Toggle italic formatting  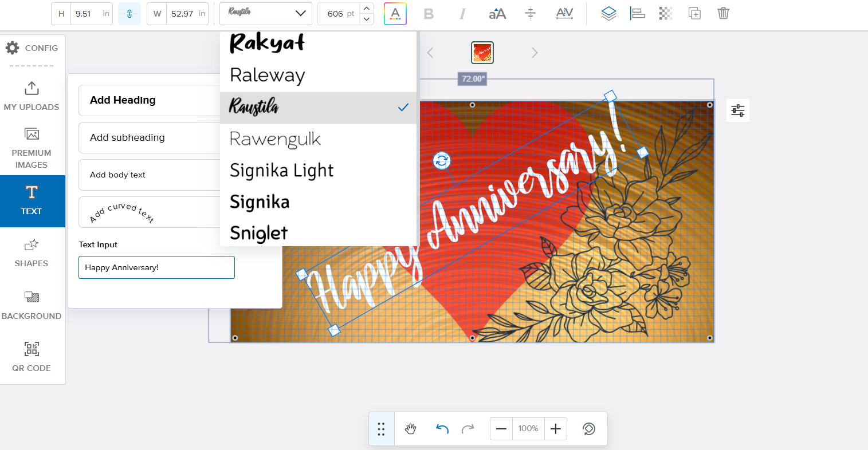pyautogui.click(x=462, y=14)
